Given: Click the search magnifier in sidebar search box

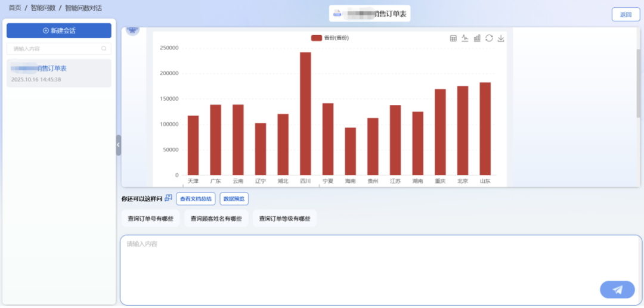Looking at the screenshot, I should [104, 49].
